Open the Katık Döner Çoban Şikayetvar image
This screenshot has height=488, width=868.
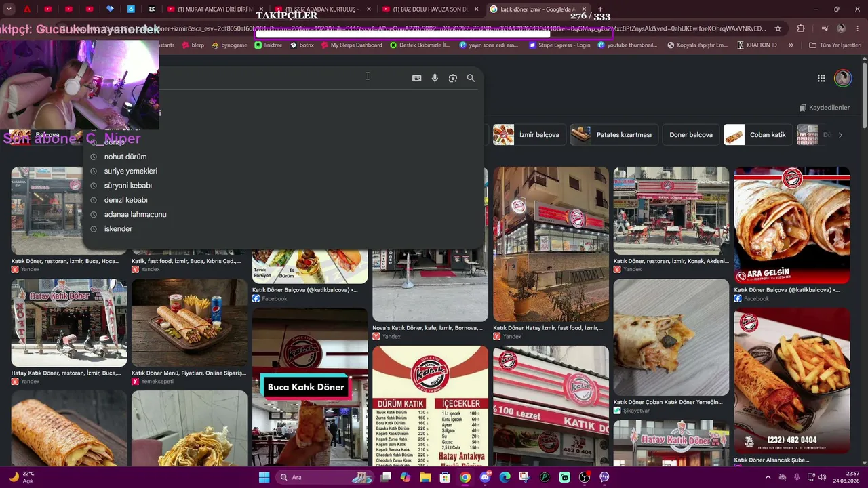coord(671,337)
